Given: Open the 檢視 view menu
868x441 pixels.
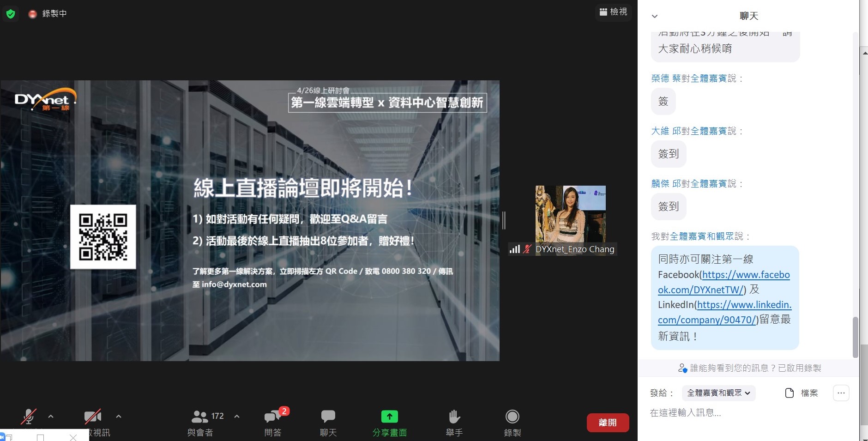Looking at the screenshot, I should coord(613,12).
